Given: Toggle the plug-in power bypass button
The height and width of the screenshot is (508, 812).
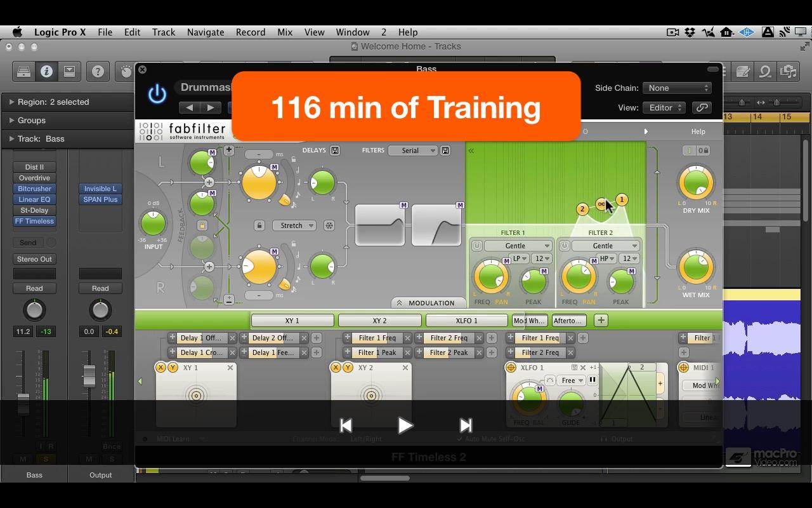Looking at the screenshot, I should tap(157, 94).
